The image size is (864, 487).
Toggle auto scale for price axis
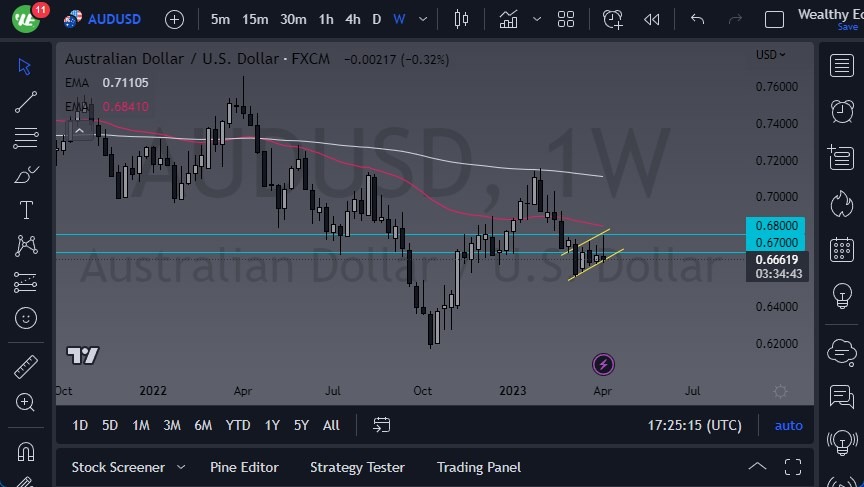coord(788,425)
